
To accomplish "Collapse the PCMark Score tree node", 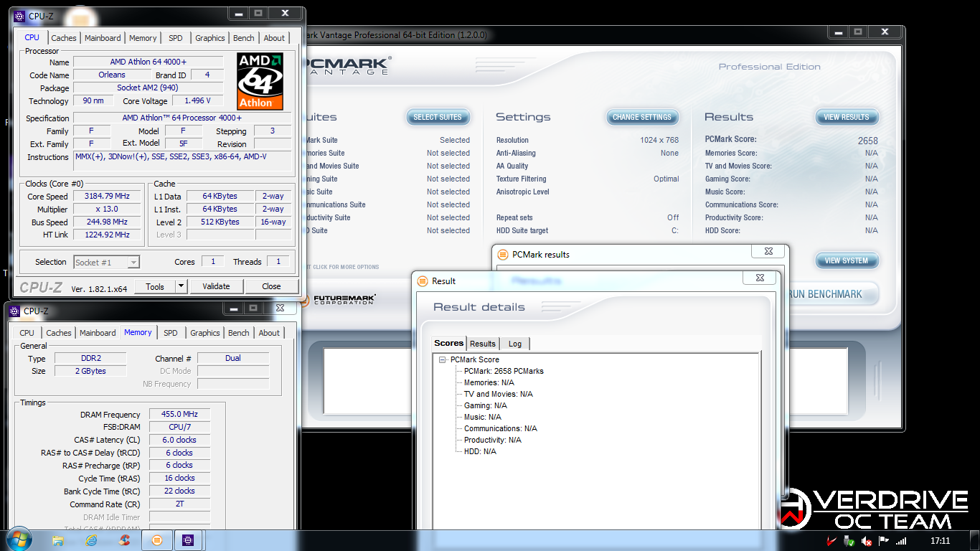I will (443, 359).
